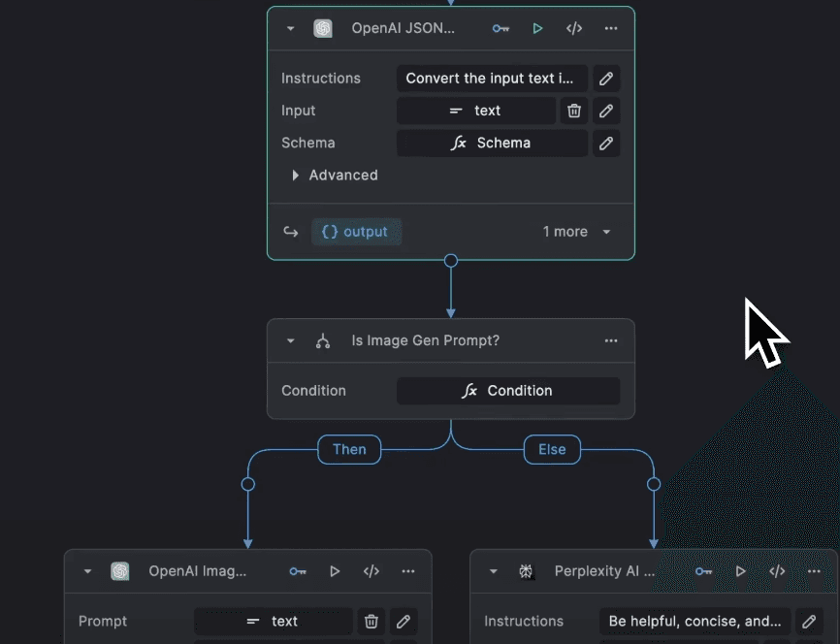
Task: Delete the Prompt value on Image node
Action: coord(372,621)
